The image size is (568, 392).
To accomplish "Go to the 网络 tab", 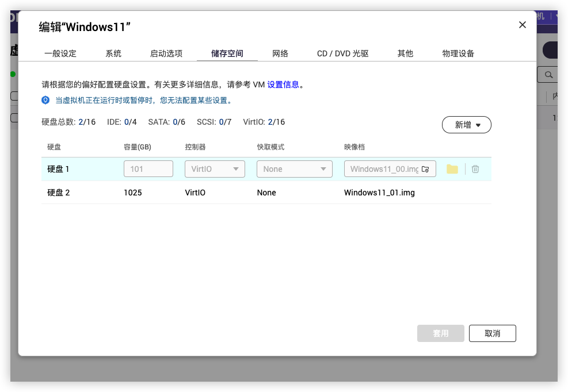I will point(280,53).
